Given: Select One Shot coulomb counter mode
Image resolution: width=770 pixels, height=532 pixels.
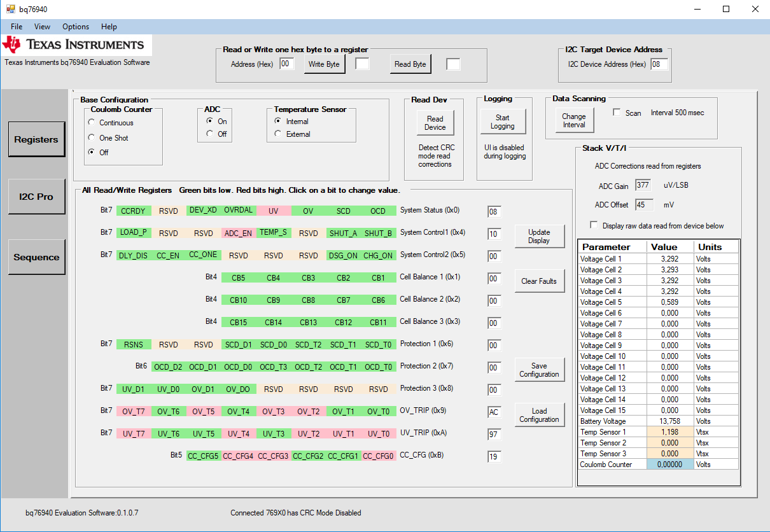Looking at the screenshot, I should [92, 138].
